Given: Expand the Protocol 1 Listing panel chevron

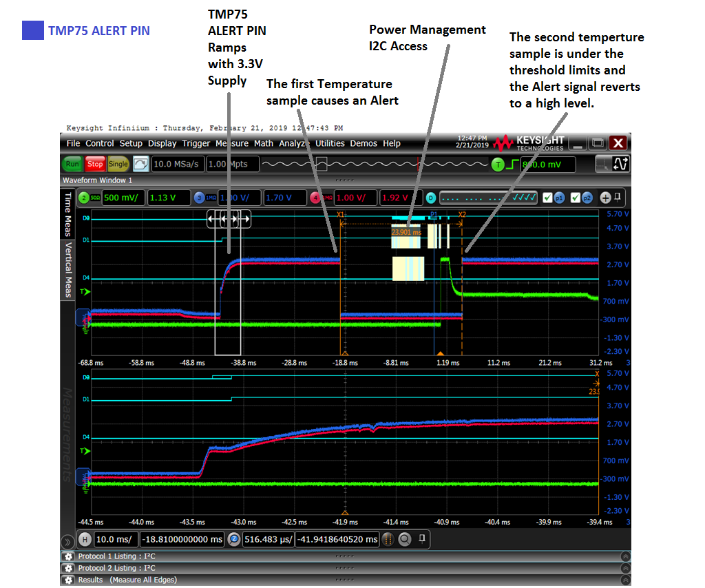Looking at the screenshot, I should [x=625, y=556].
